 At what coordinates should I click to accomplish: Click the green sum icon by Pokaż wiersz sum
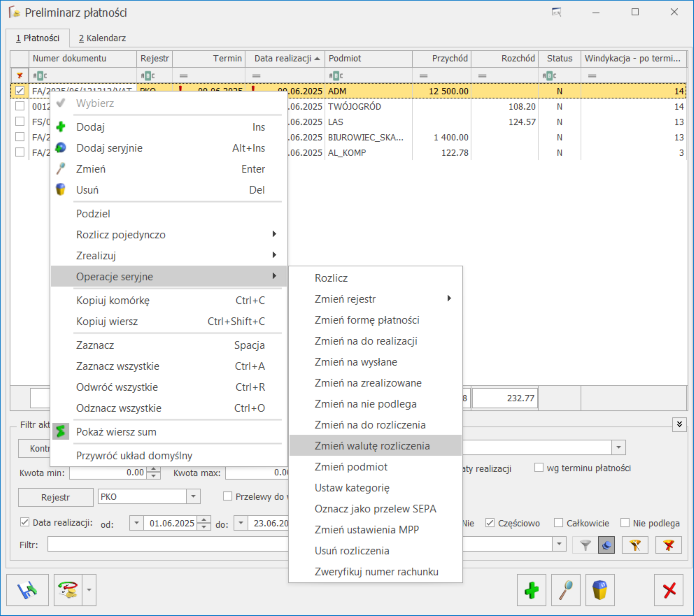(x=61, y=431)
